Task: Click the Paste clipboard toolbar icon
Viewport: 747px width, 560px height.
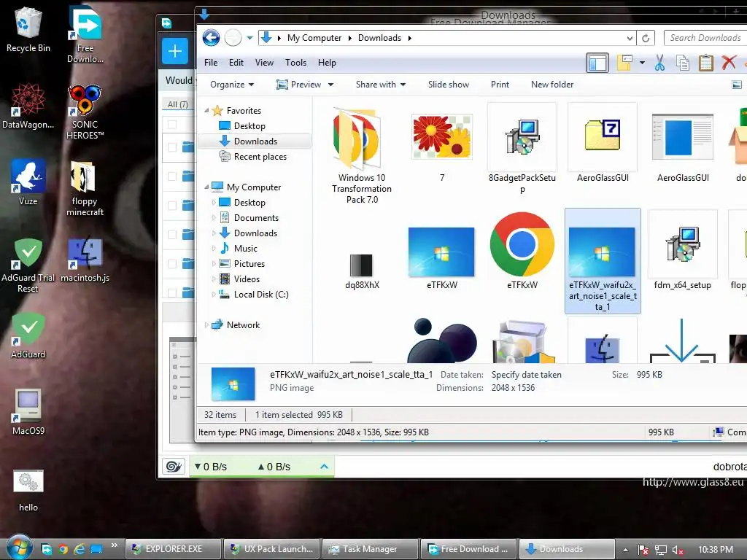Action: pyautogui.click(x=705, y=63)
